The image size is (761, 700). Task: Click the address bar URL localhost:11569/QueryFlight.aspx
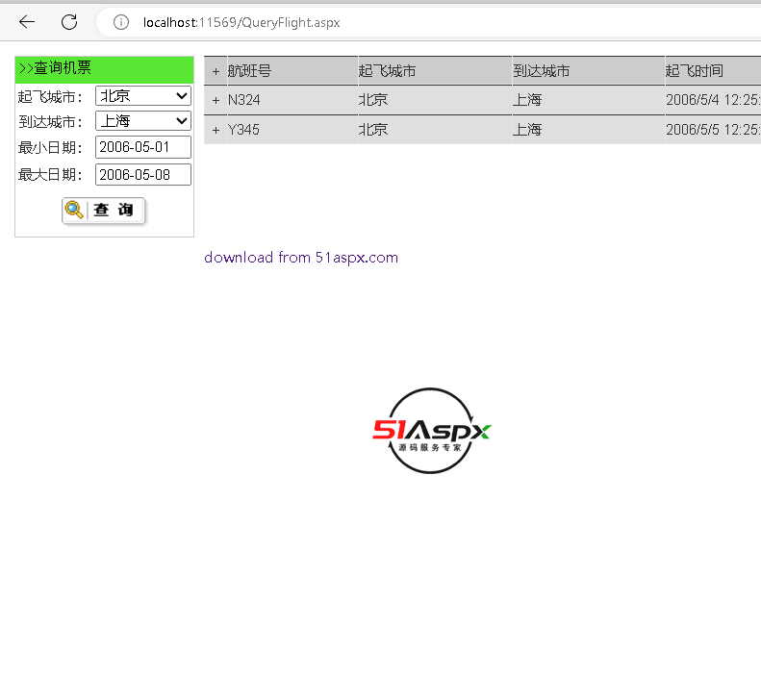tap(241, 22)
